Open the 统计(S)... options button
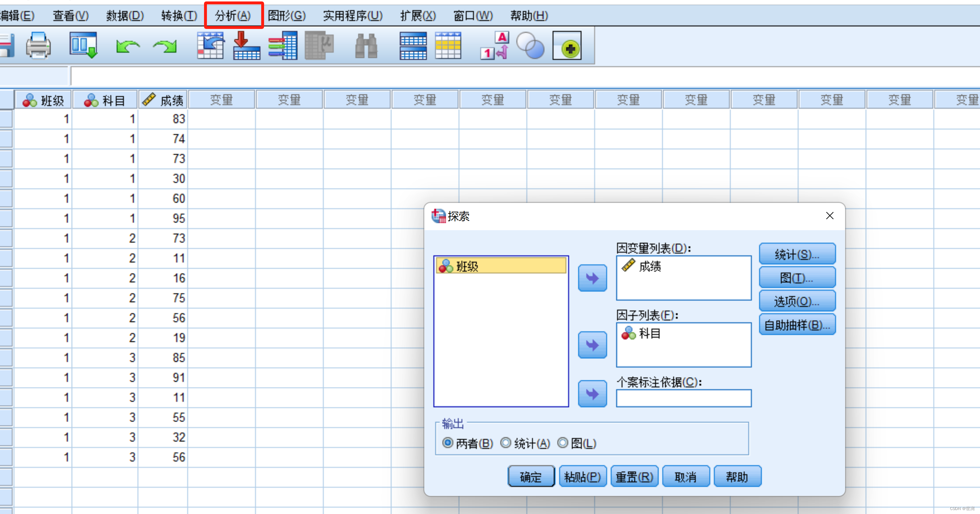 (x=797, y=254)
